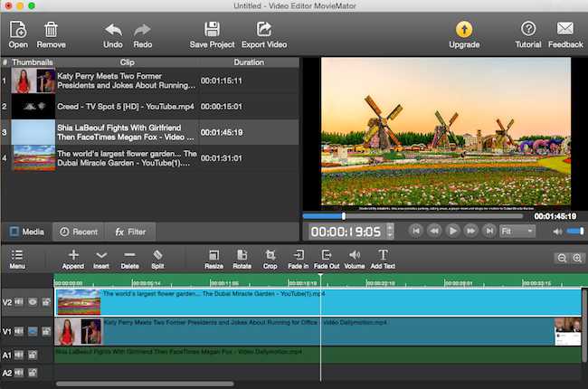Click the 00:00:19:05 timecode field
The height and width of the screenshot is (389, 588).
tap(346, 232)
